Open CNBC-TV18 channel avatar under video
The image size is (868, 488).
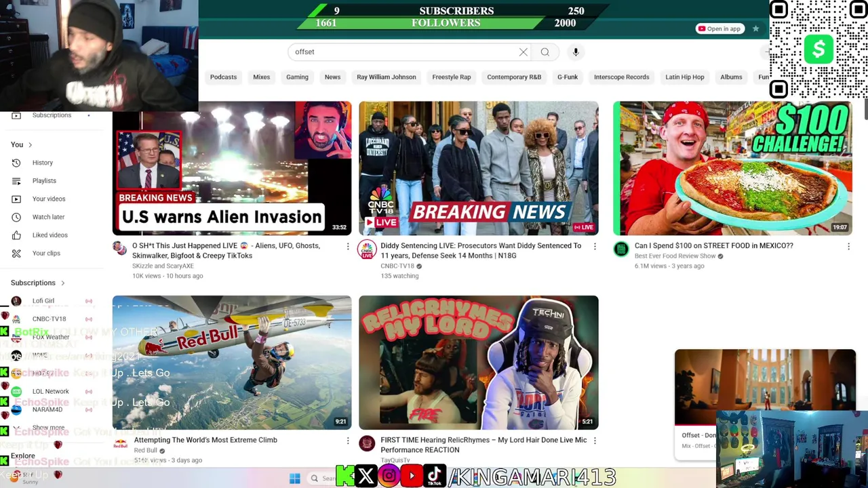tap(367, 249)
